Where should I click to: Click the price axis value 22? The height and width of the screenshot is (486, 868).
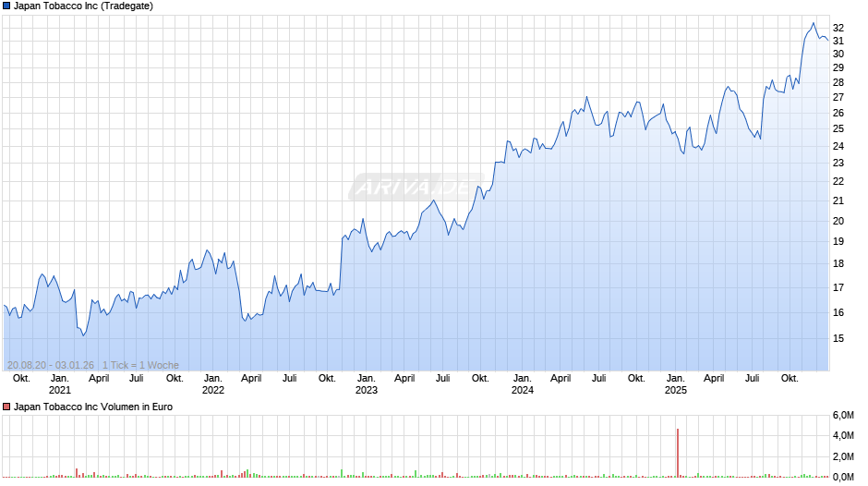pyautogui.click(x=838, y=182)
